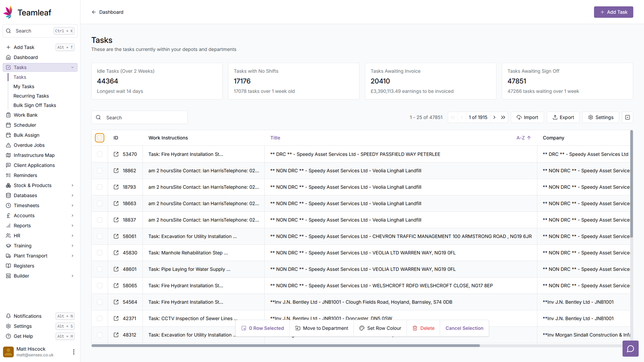The image size is (644, 362).
Task: Click Set Row Colour action
Action: pos(380,328)
